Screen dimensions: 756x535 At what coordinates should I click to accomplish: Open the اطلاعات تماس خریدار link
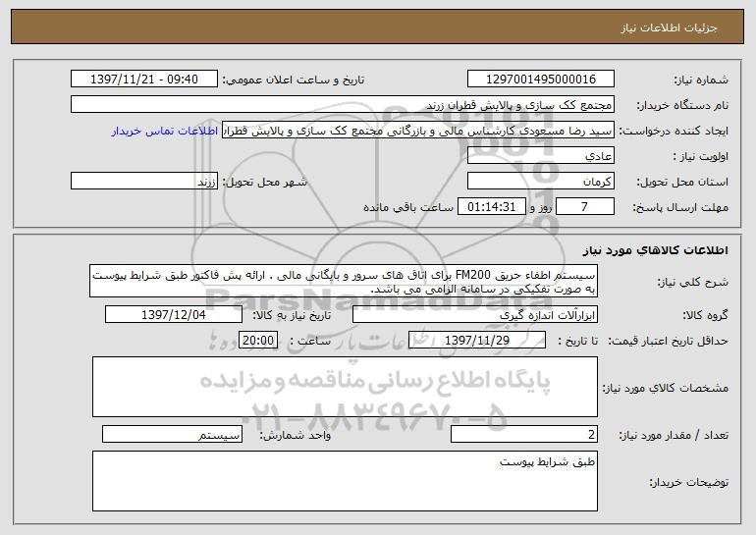tap(165, 132)
